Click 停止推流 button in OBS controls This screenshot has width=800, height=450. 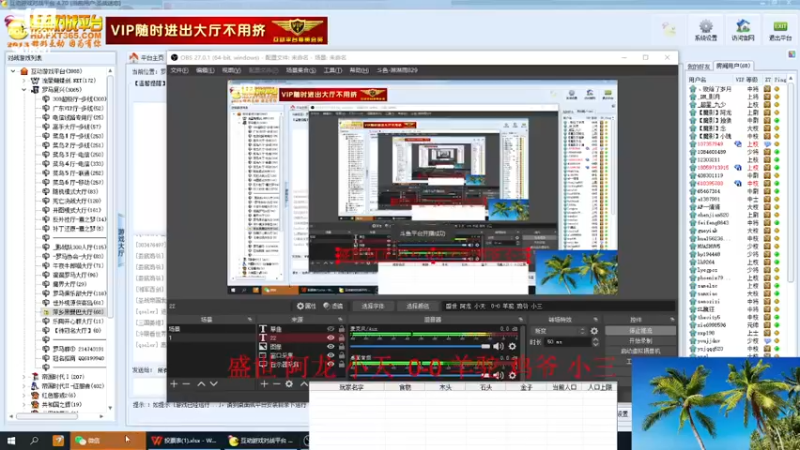pyautogui.click(x=640, y=331)
